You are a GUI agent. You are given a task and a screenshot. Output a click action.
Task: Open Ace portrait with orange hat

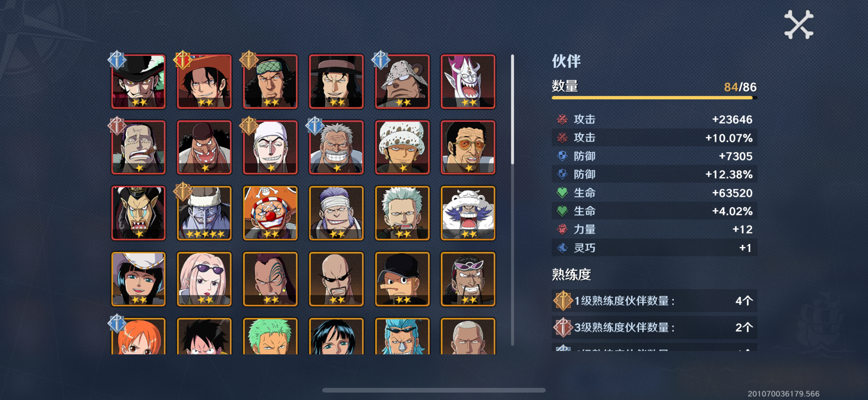(x=204, y=82)
